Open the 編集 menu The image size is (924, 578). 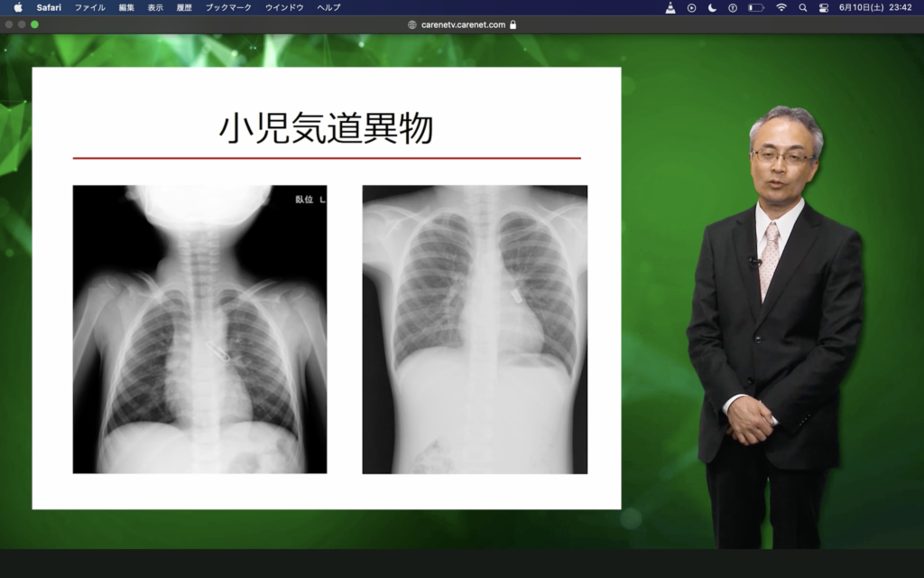[x=126, y=7]
